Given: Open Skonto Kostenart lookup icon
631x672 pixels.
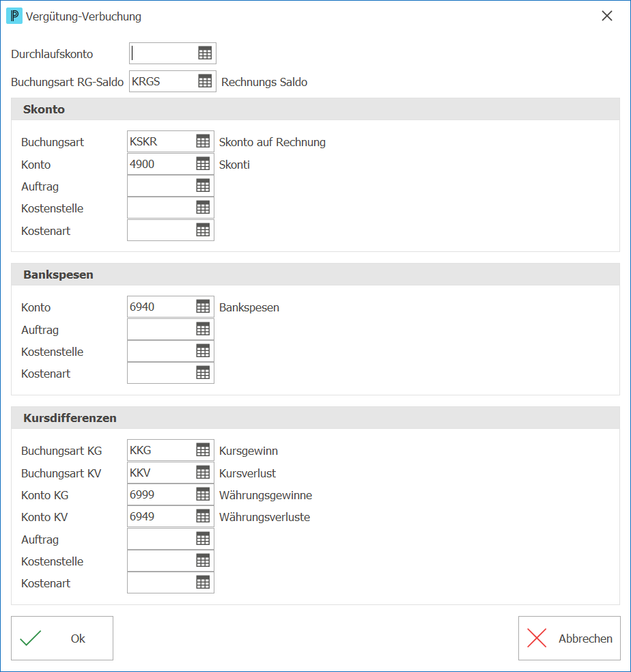Looking at the screenshot, I should point(203,230).
